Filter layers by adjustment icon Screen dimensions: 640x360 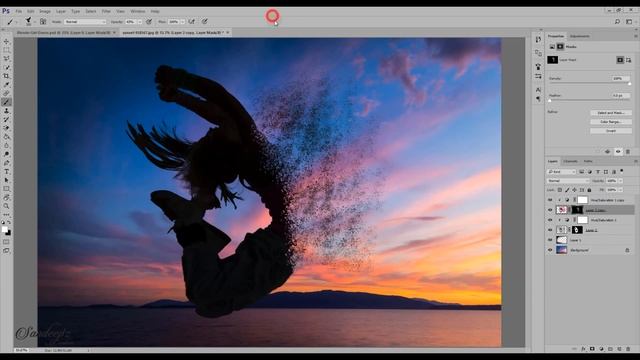pyautogui.click(x=589, y=172)
